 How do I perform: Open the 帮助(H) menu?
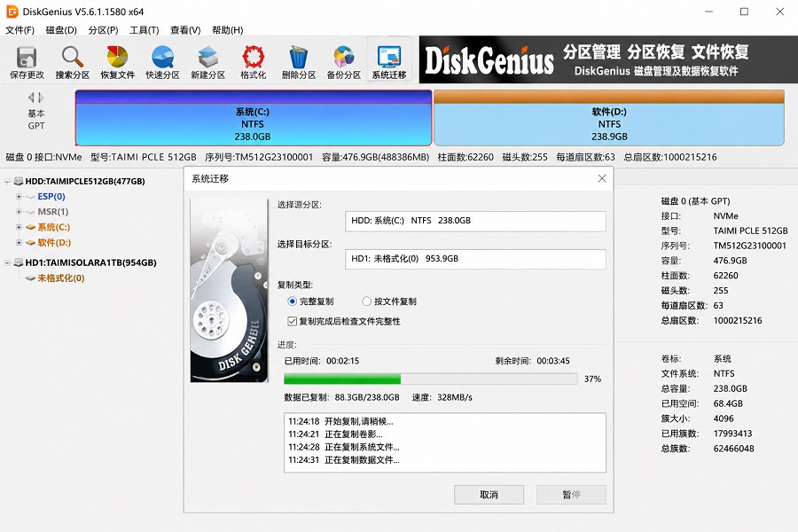[x=228, y=30]
